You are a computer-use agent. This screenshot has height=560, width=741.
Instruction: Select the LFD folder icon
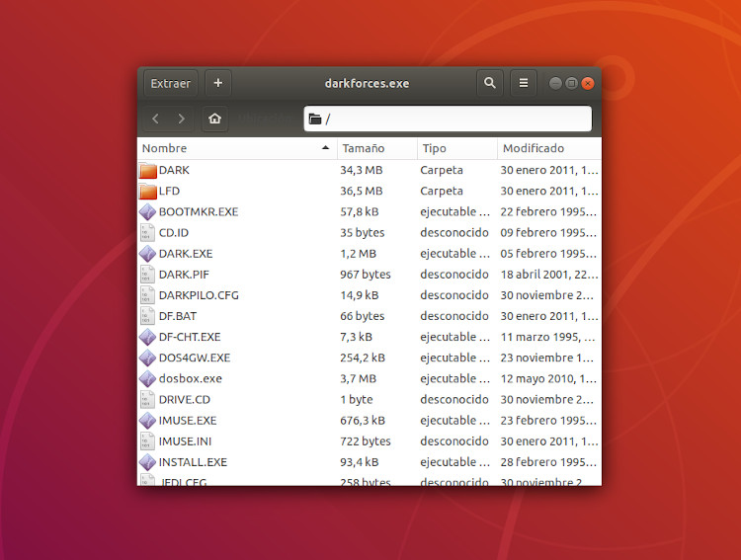pos(148,192)
